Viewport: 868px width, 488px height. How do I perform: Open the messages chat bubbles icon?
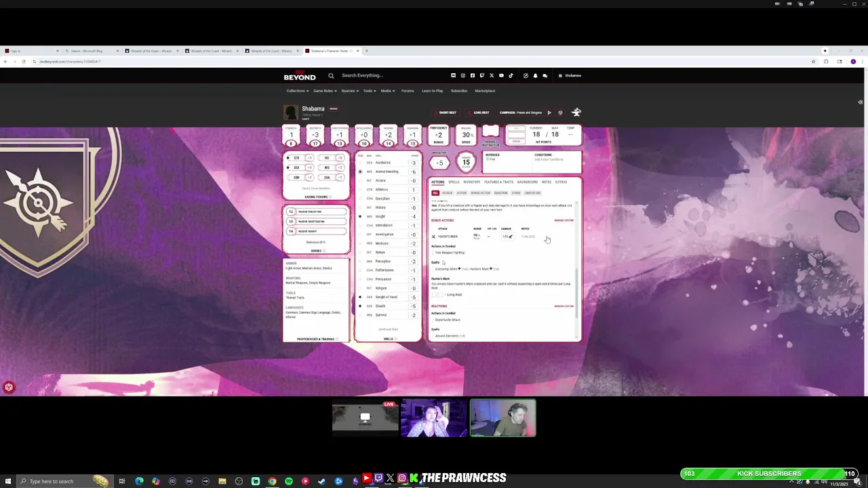pos(545,76)
